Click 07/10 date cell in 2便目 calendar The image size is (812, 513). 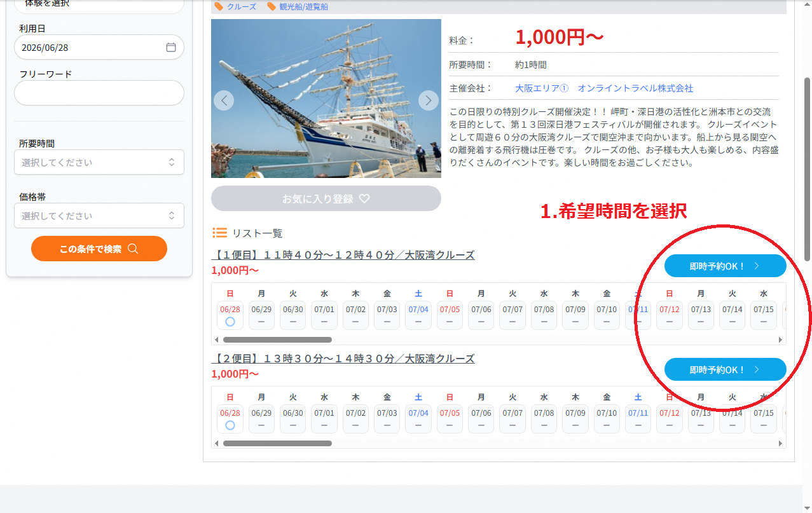[607, 419]
